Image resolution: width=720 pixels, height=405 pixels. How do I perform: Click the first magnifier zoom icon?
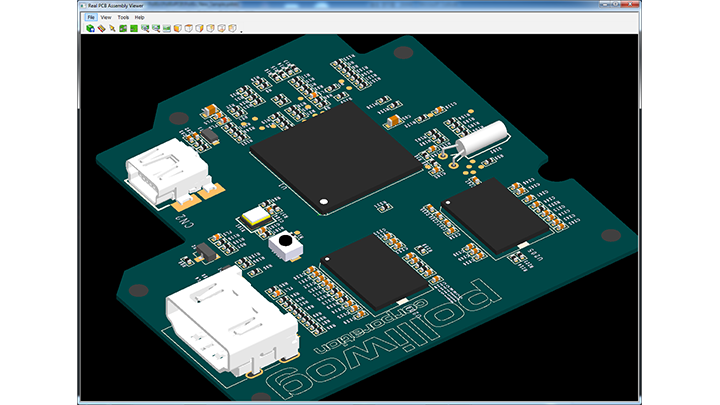[x=145, y=28]
